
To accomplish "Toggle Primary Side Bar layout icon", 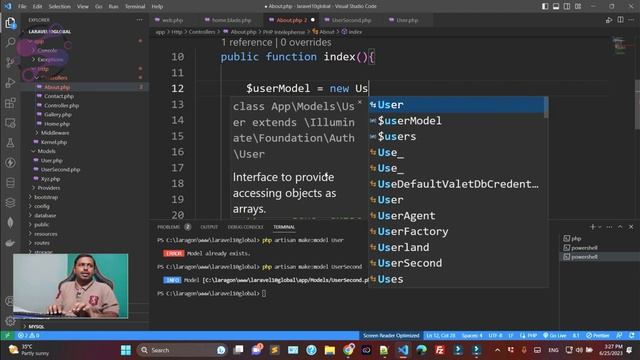I will click(x=545, y=6).
